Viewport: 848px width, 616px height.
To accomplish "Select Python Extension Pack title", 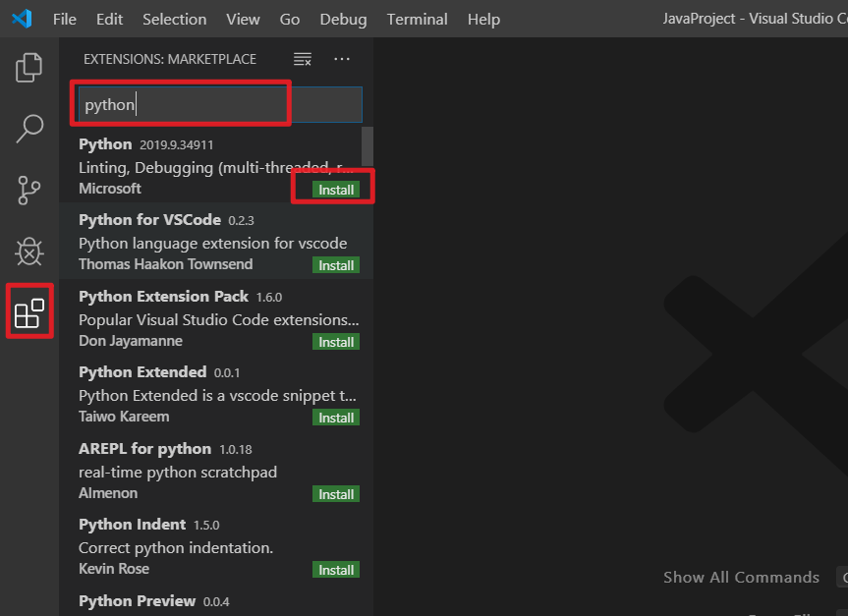I will point(163,297).
